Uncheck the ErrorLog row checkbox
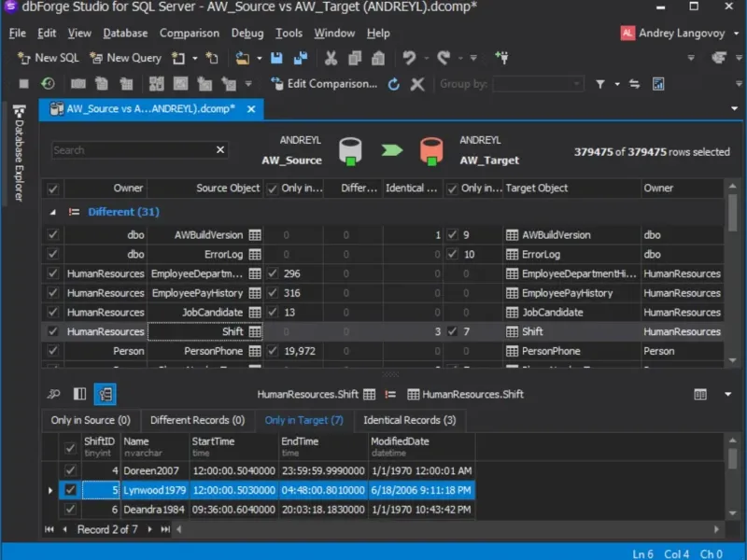The image size is (747, 560). click(53, 254)
